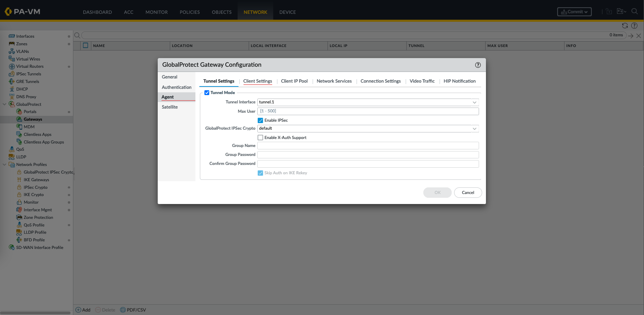This screenshot has width=644, height=315.
Task: Open the GlobalProtect IPSec Crypto dropdown
Action: coord(475,129)
